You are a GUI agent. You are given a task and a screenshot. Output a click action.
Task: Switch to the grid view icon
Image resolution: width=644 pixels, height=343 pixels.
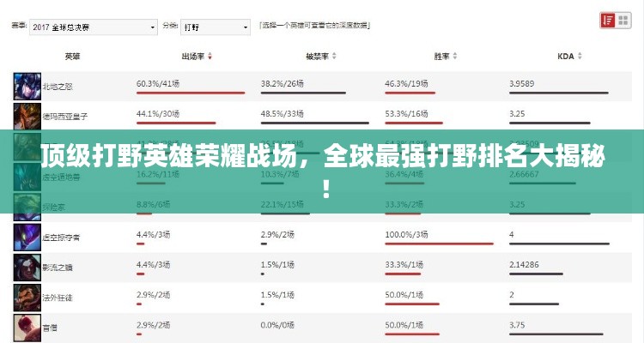623,20
